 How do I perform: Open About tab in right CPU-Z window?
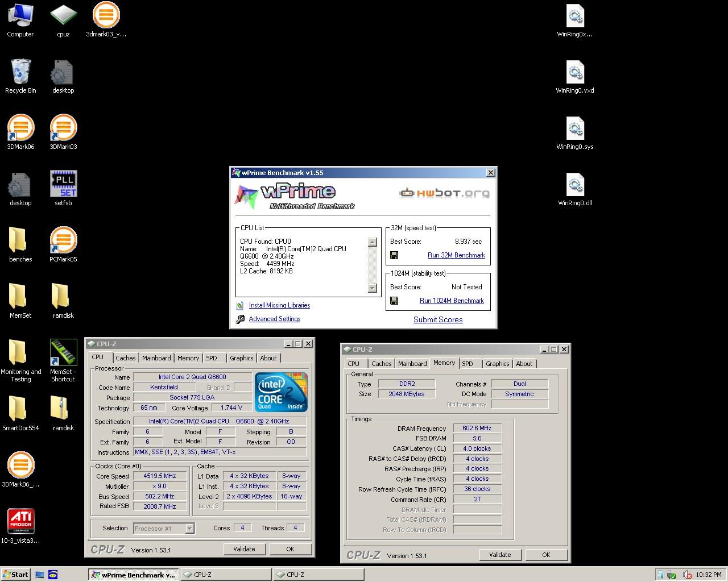[524, 364]
